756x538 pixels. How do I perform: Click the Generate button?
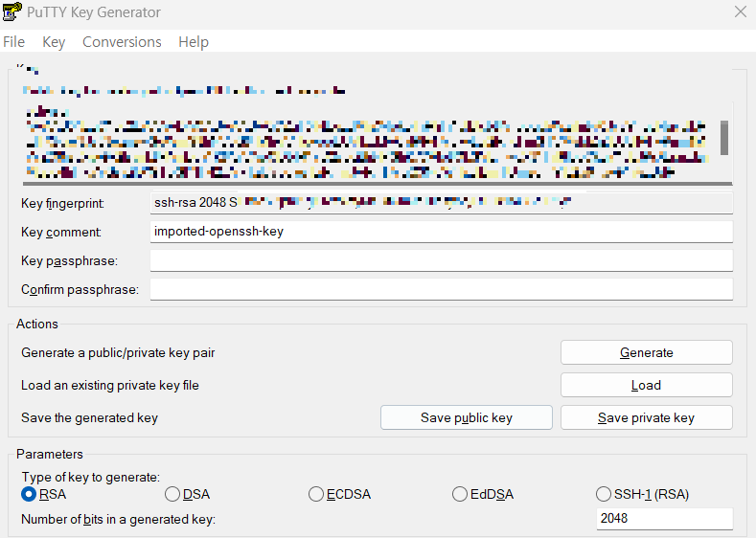[x=647, y=352]
